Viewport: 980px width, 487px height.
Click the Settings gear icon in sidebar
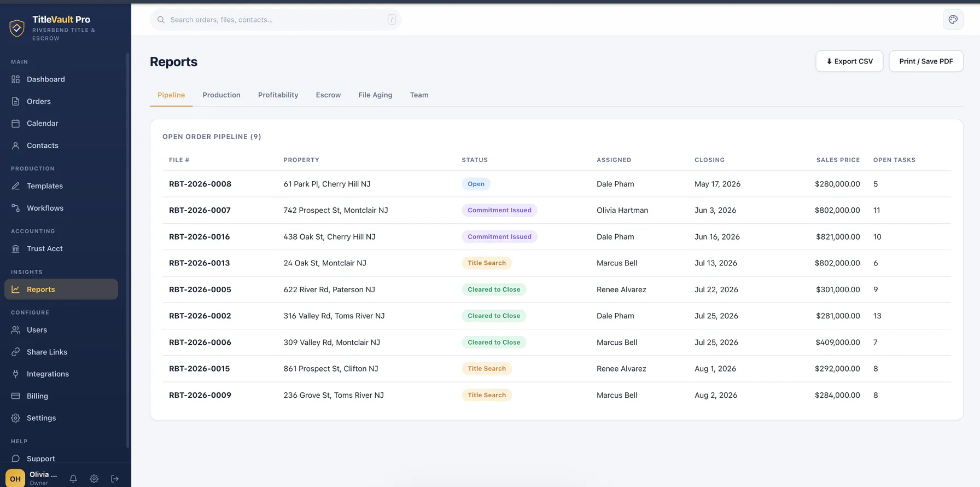coord(15,418)
